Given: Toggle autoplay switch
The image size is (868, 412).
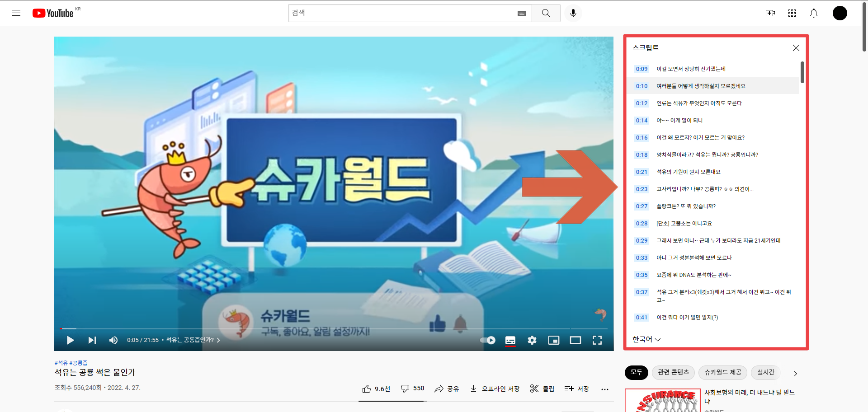Looking at the screenshot, I should click(x=488, y=340).
